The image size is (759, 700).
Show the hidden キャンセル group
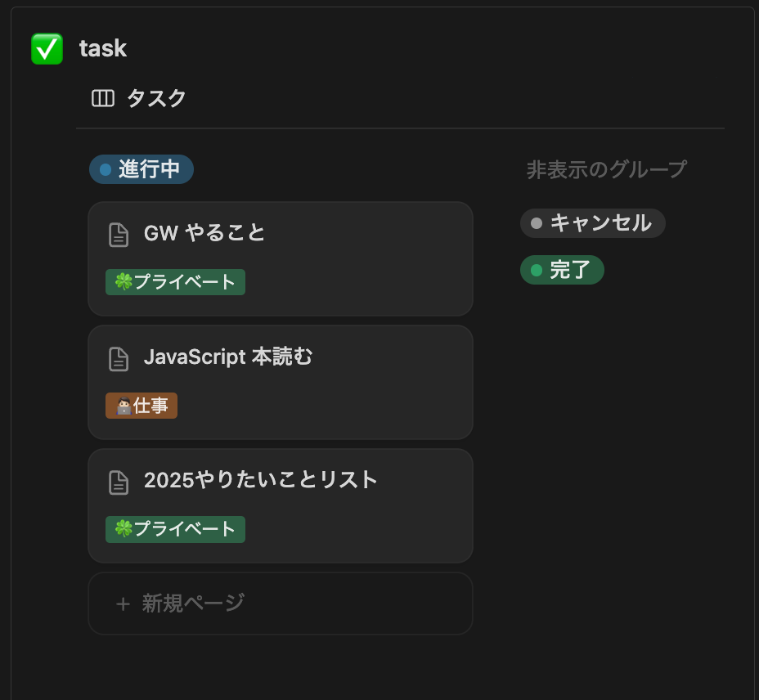pyautogui.click(x=592, y=223)
